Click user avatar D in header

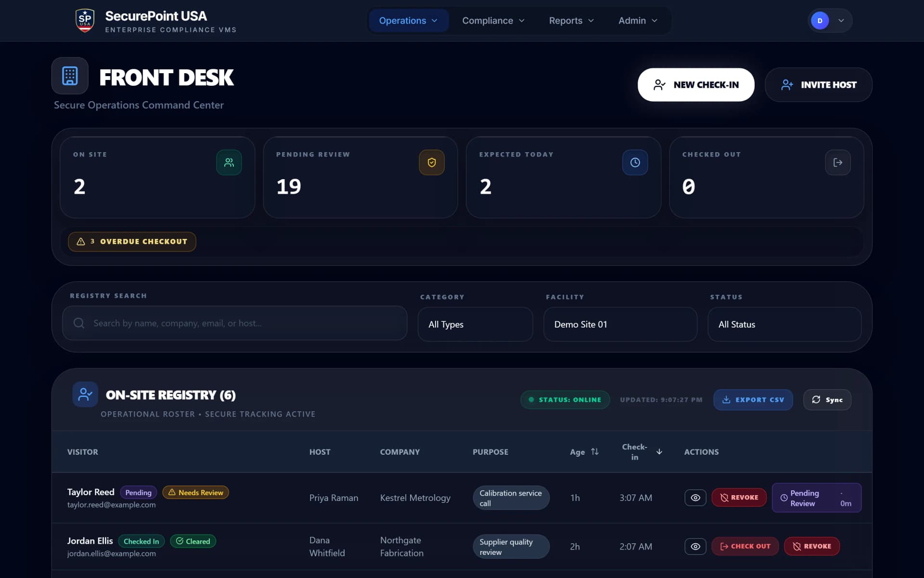tap(820, 21)
